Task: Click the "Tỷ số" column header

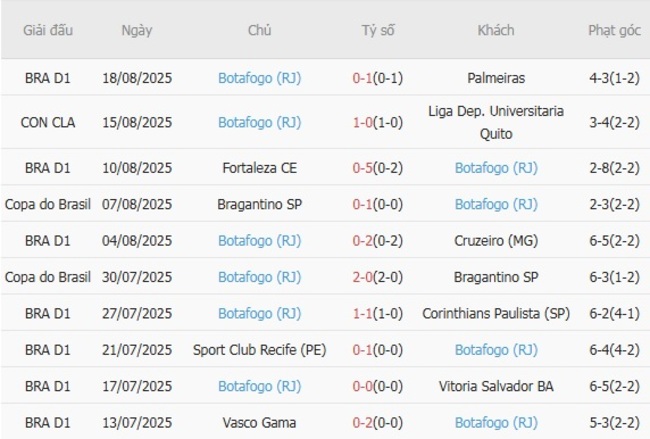Action: pos(377,31)
